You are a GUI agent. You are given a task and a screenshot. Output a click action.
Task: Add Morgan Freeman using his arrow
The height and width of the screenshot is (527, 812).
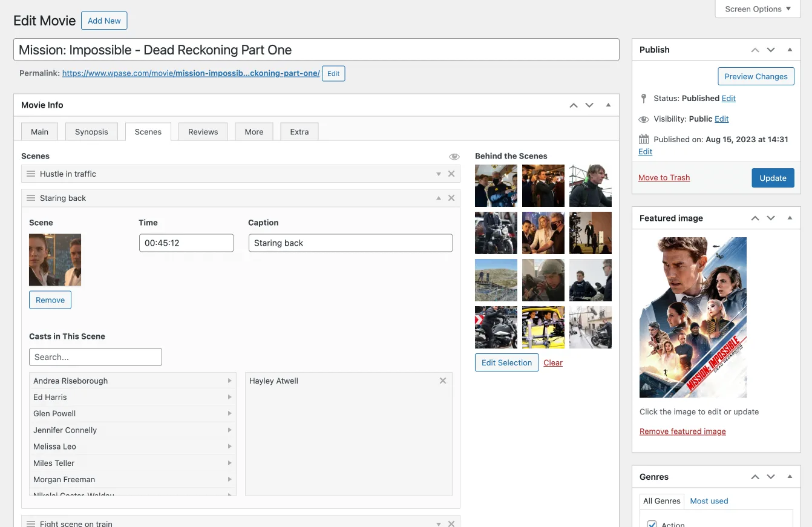pyautogui.click(x=229, y=479)
